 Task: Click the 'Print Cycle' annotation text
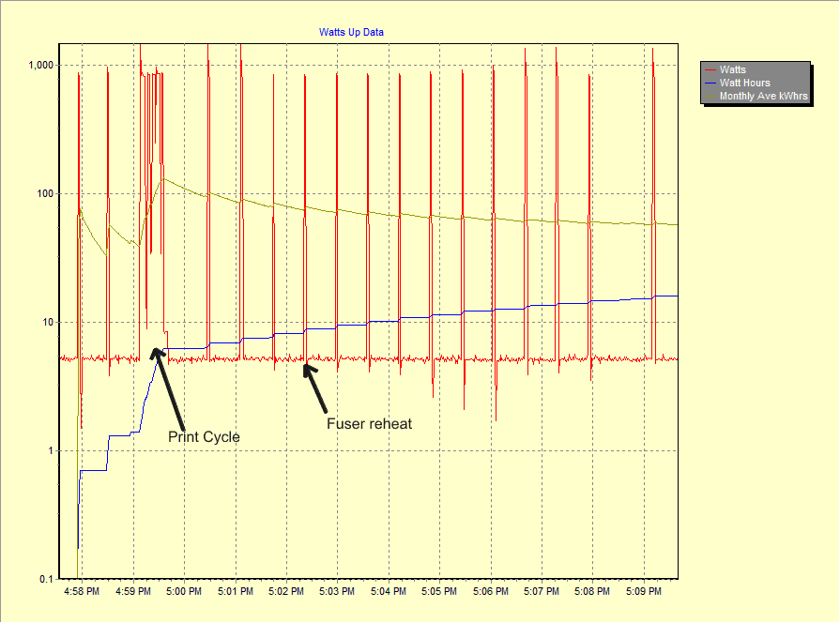pyautogui.click(x=204, y=437)
